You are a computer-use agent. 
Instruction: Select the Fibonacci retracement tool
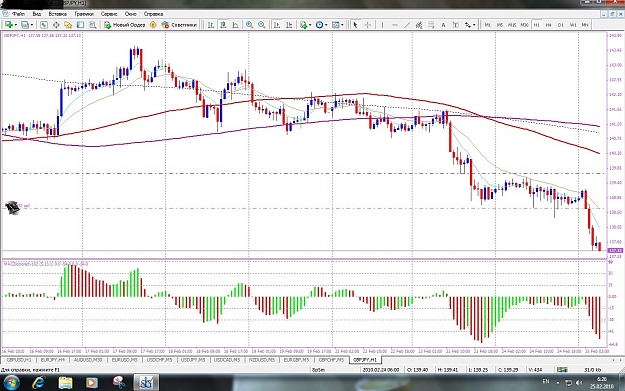pyautogui.click(x=431, y=25)
